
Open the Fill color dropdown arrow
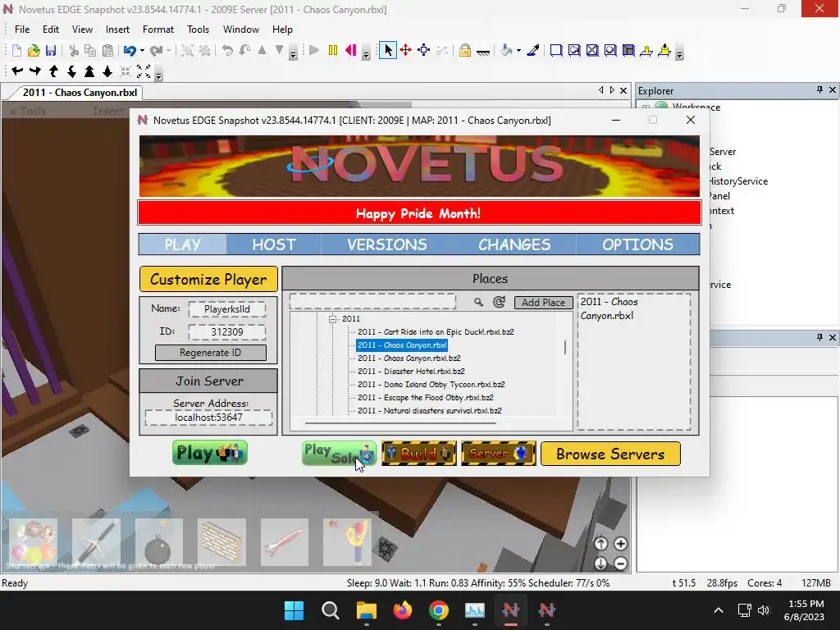tap(518, 51)
